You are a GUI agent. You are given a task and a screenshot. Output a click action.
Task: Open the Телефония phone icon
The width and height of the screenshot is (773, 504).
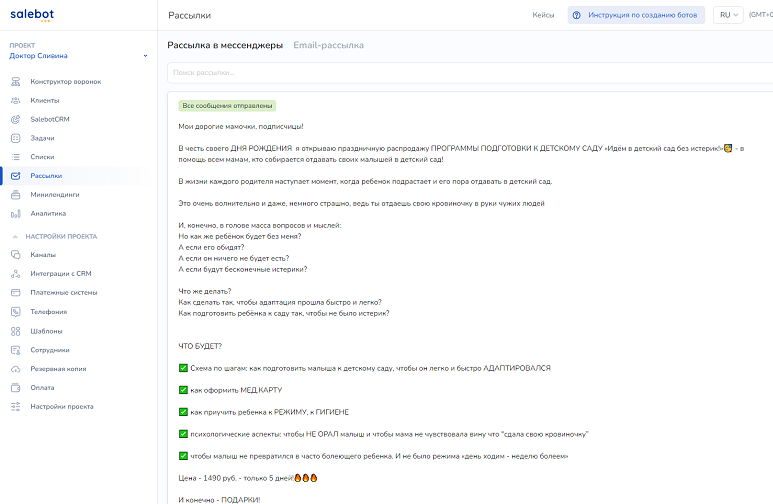click(x=16, y=311)
